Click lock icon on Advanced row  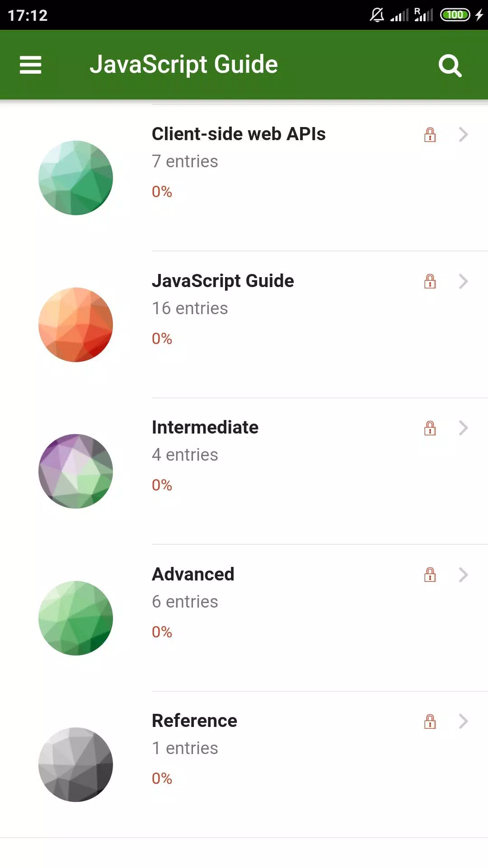430,575
